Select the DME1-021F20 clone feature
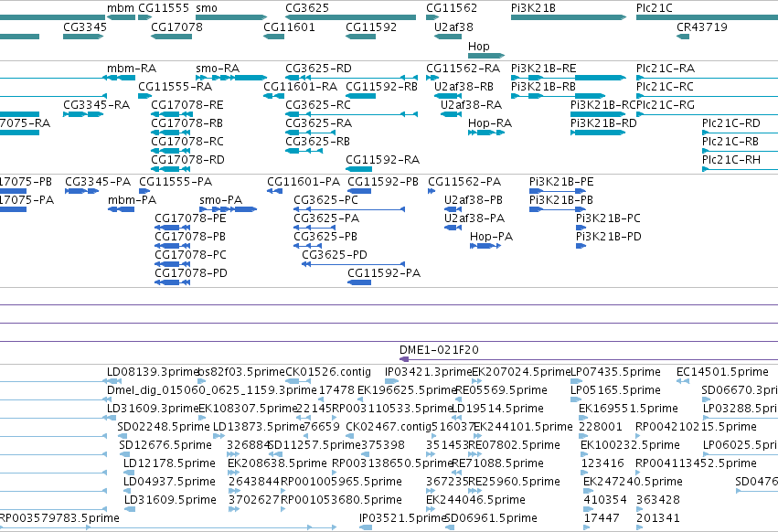 589,359
